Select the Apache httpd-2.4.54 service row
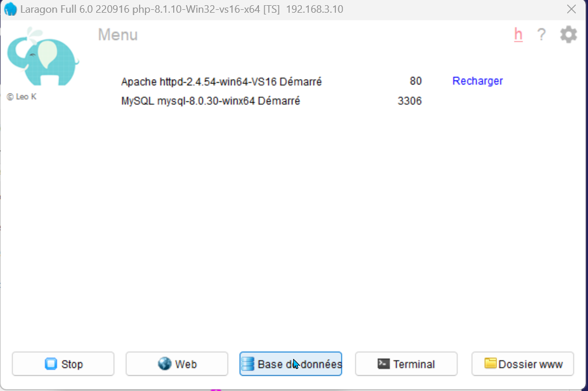Viewport: 588px width, 391px height. (221, 82)
